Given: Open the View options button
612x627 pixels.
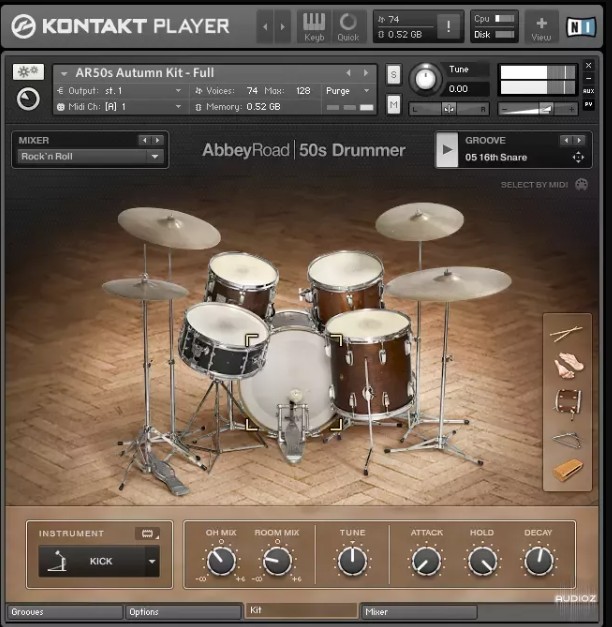Looking at the screenshot, I should point(541,26).
